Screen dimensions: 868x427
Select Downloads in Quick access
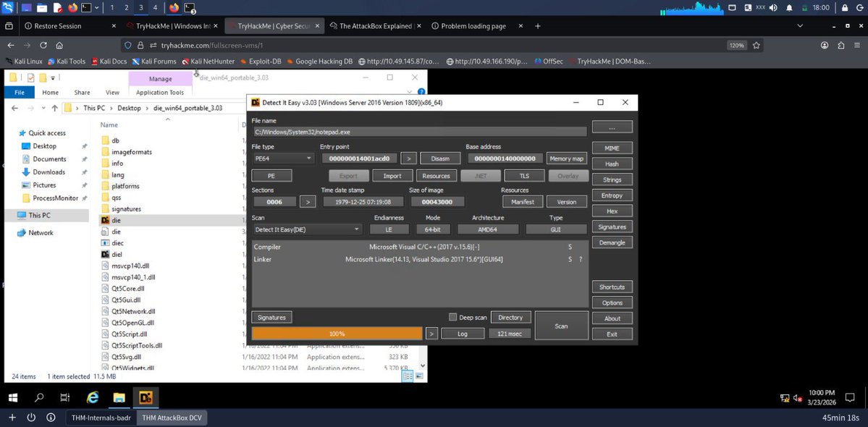point(49,172)
